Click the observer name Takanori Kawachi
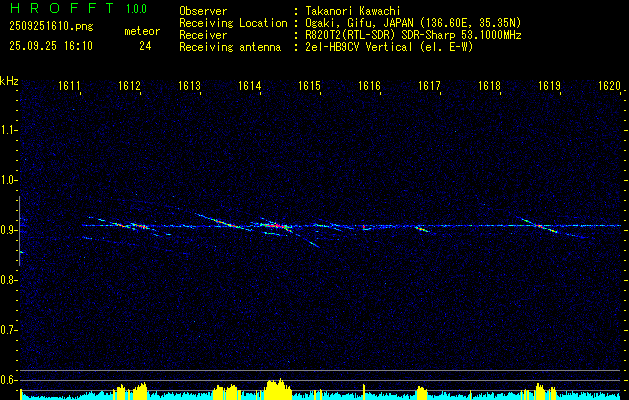 click(351, 11)
